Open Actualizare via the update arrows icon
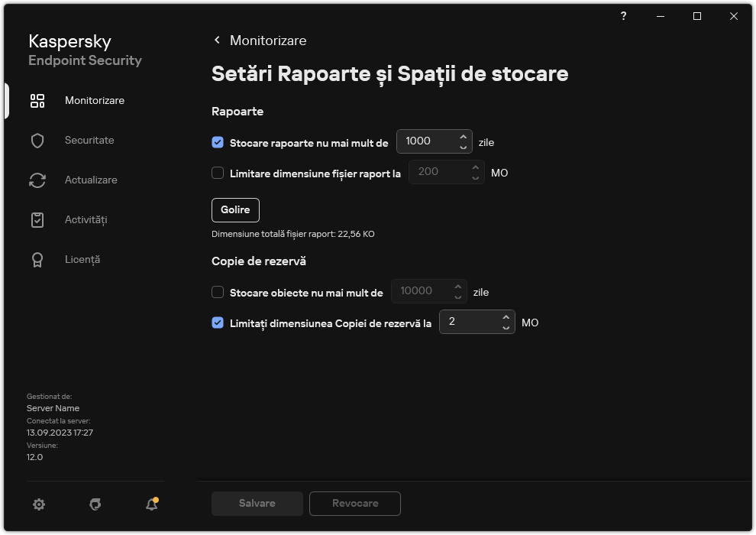Viewport: 756px width, 535px height. click(37, 180)
